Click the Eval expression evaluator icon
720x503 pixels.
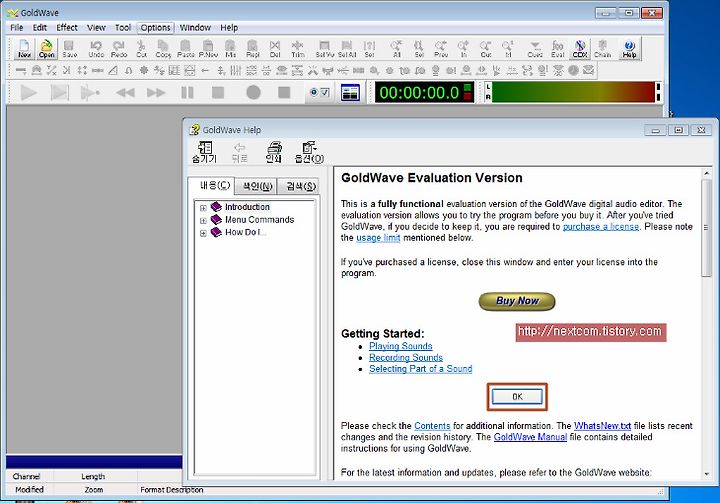[x=557, y=48]
